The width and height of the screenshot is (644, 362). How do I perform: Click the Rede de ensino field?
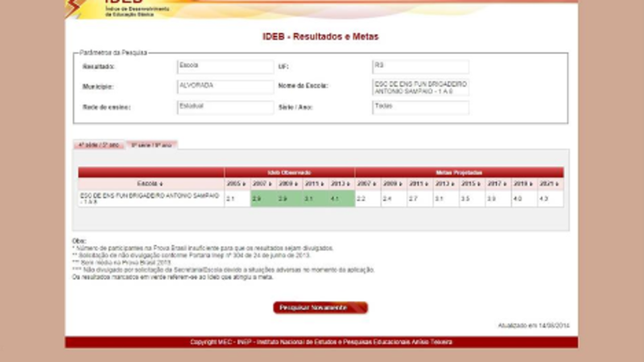pyautogui.click(x=225, y=107)
